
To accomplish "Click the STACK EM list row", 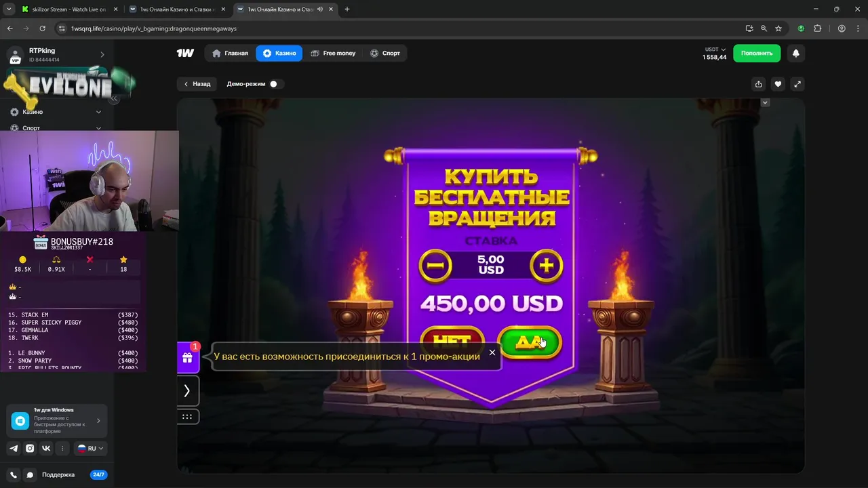I will click(73, 315).
